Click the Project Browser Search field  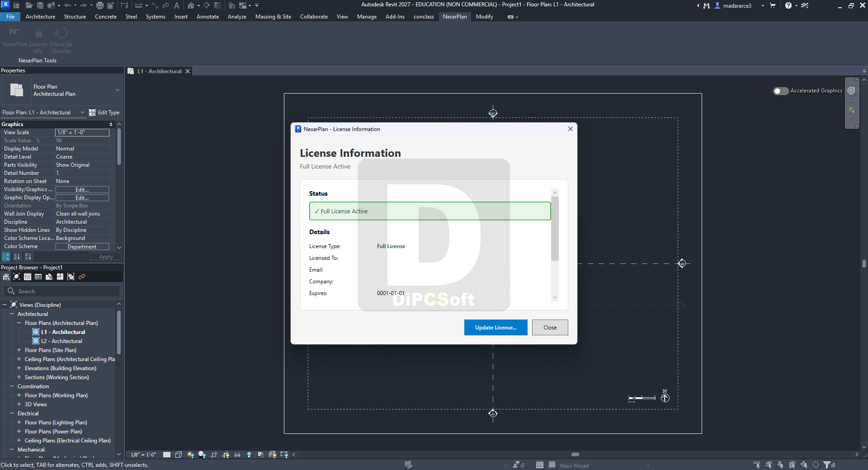(62, 291)
